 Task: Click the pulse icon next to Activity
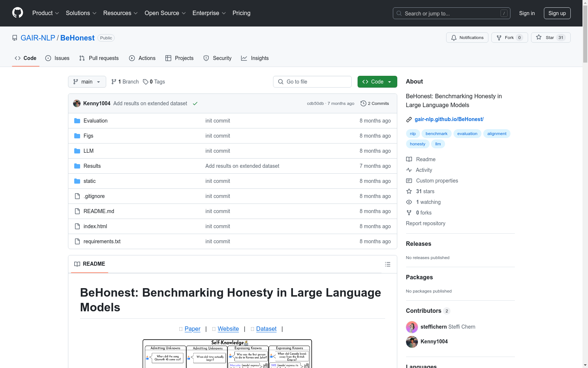click(409, 170)
